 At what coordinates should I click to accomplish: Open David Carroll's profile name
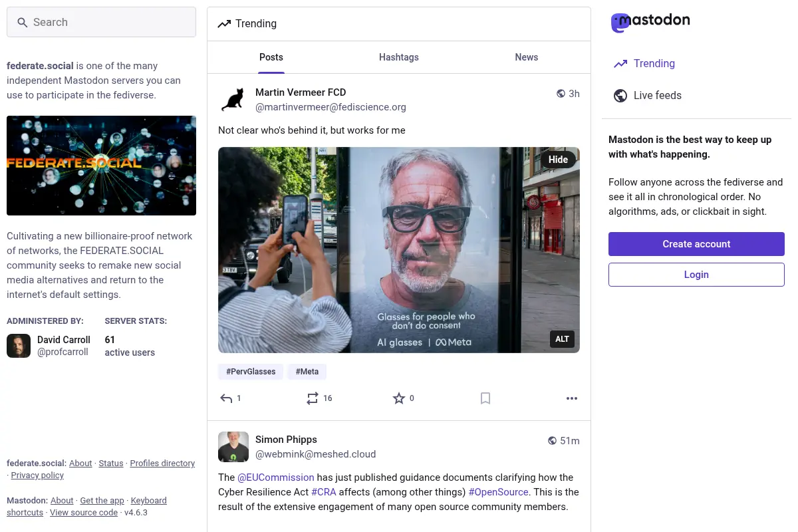point(64,340)
